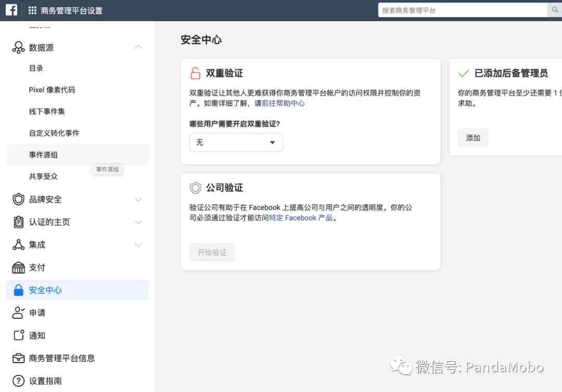Follow the 前往帮助中心 link

(x=283, y=103)
